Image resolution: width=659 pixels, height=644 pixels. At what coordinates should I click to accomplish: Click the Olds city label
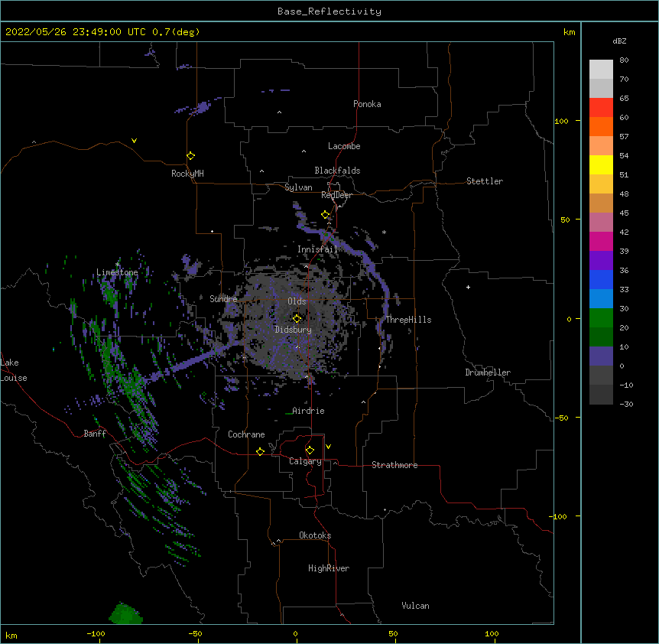[297, 301]
